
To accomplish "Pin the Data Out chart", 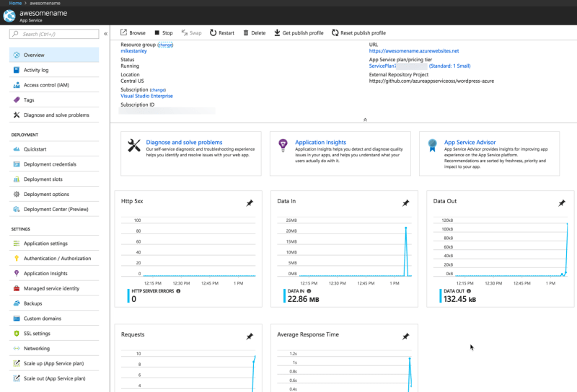I will pyautogui.click(x=562, y=203).
